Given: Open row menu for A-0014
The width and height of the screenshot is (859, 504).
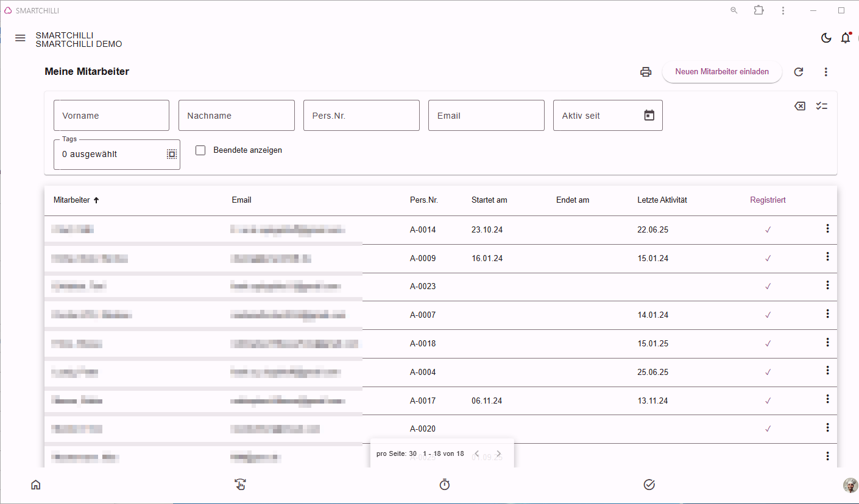Looking at the screenshot, I should (827, 228).
